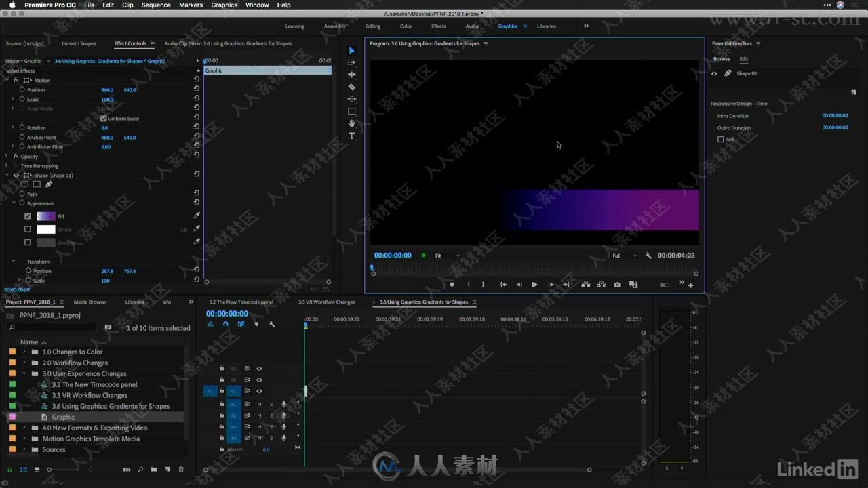Image resolution: width=868 pixels, height=488 pixels.
Task: Uncheck the Fill checkbox
Action: click(x=28, y=216)
